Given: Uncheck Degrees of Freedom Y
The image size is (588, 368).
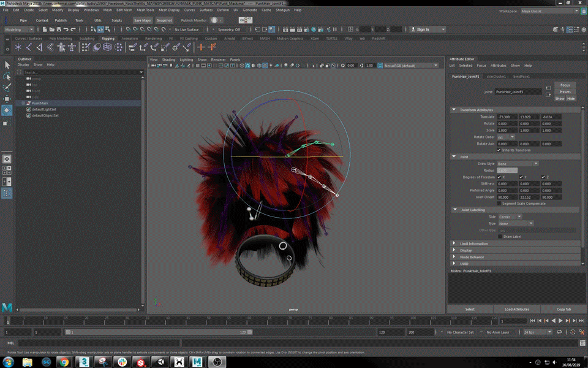Looking at the screenshot, I should point(521,177).
